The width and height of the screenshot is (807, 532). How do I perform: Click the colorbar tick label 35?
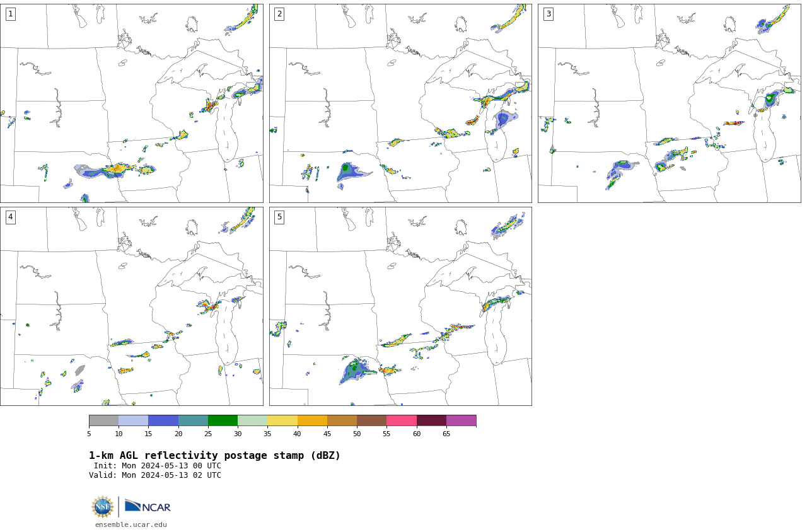point(267,434)
